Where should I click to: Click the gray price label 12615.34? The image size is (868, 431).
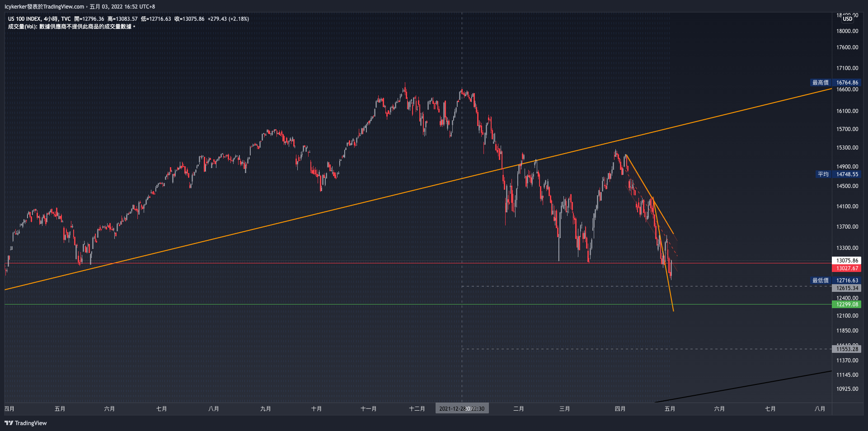(x=846, y=288)
